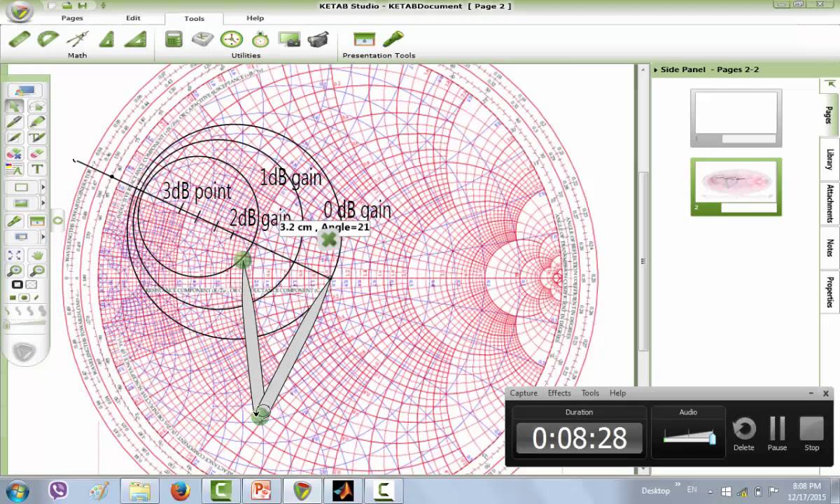This screenshot has width=840, height=504.
Task: Toggle the transparent checkered fill style
Action: click(x=31, y=285)
